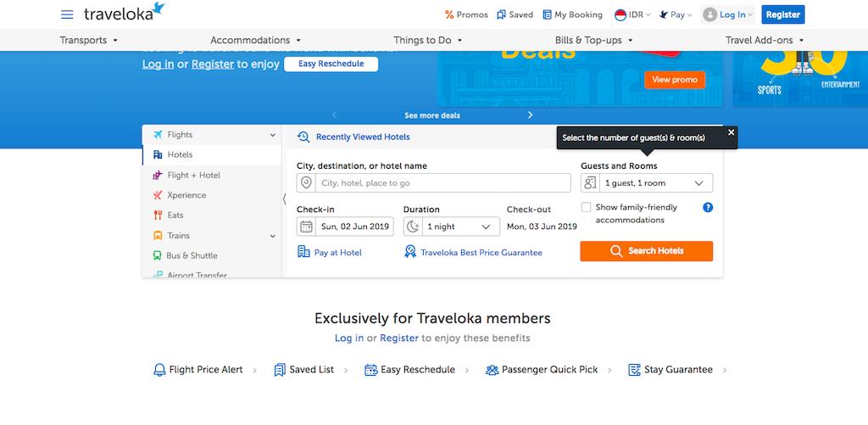Click the Easy Reschedule banner button

pos(331,64)
